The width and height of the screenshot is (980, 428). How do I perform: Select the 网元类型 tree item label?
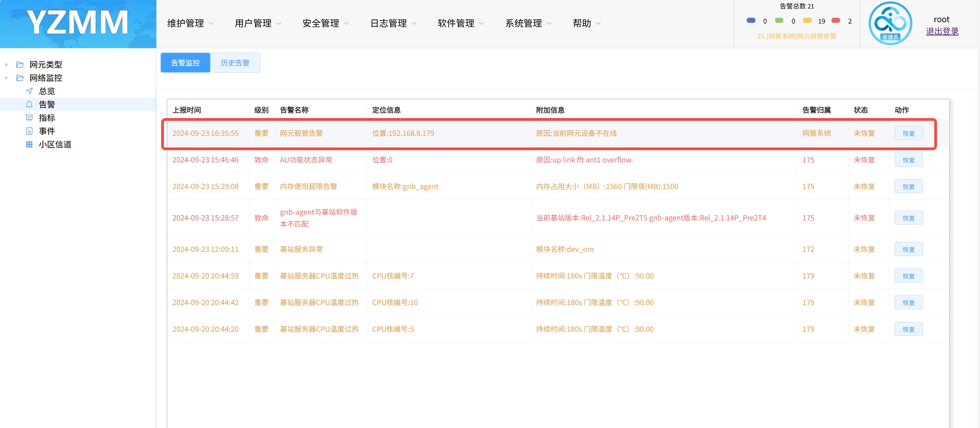click(46, 65)
